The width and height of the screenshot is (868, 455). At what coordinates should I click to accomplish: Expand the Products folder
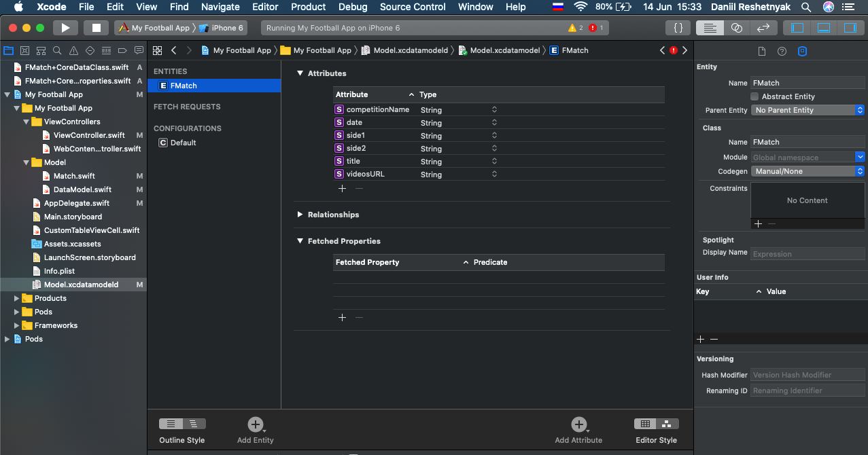pyautogui.click(x=17, y=298)
